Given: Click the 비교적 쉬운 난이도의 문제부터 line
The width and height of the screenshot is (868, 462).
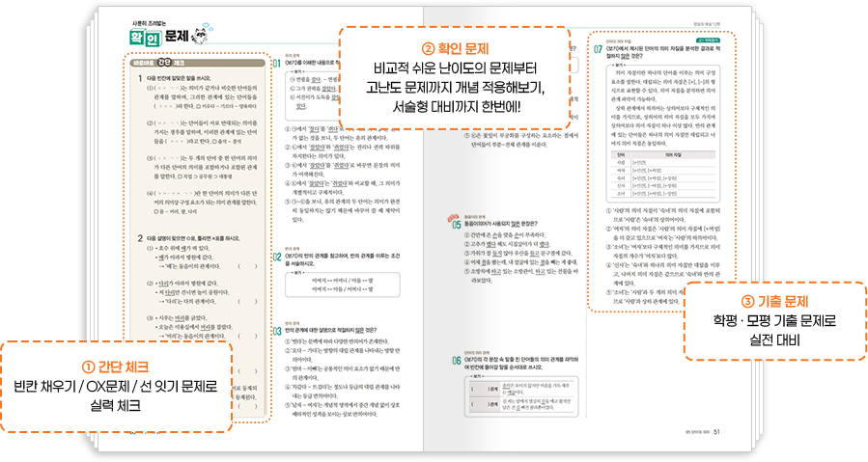Looking at the screenshot, I should pyautogui.click(x=455, y=69).
